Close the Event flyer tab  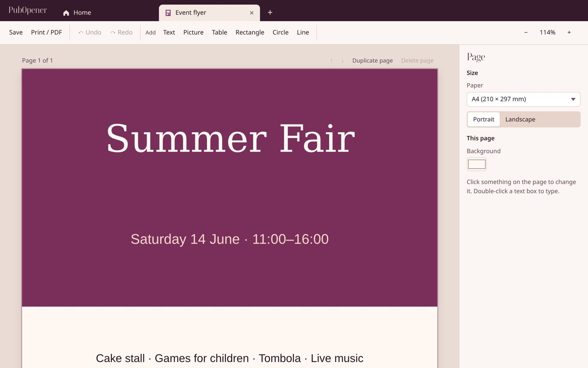click(252, 13)
